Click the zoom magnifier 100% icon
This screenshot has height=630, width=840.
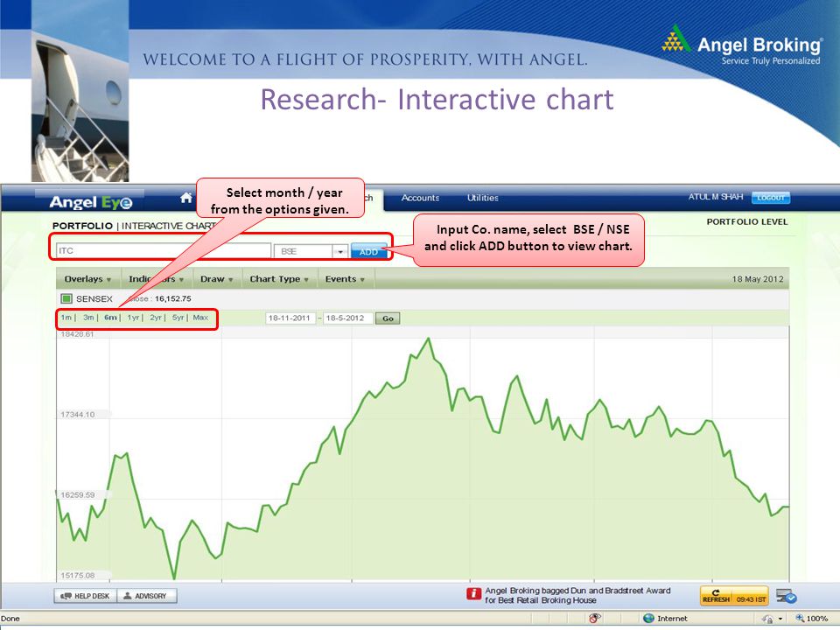tap(799, 619)
